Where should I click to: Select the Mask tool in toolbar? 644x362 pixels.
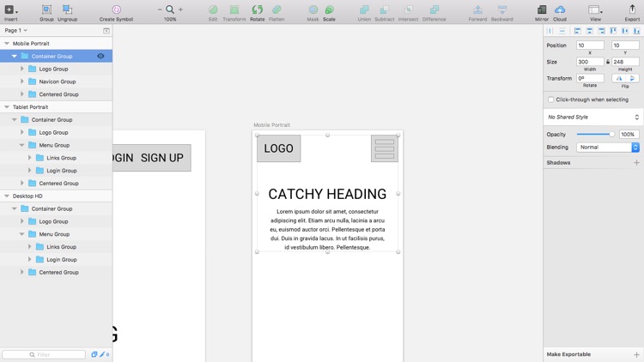[x=313, y=10]
